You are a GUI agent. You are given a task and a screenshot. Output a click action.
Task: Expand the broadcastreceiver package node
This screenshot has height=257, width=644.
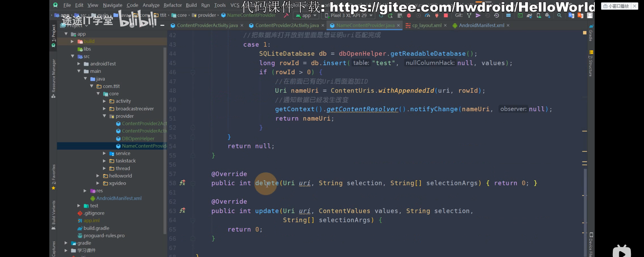click(105, 109)
